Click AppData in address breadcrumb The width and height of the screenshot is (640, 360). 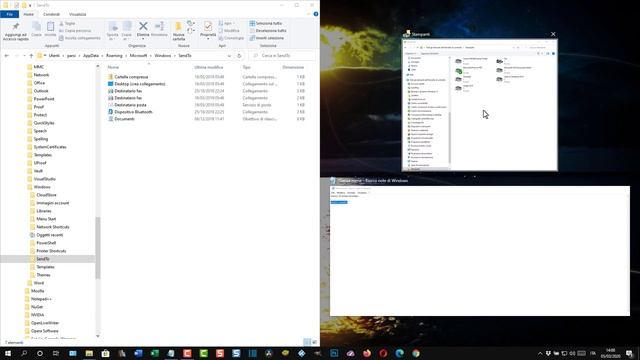click(x=91, y=56)
